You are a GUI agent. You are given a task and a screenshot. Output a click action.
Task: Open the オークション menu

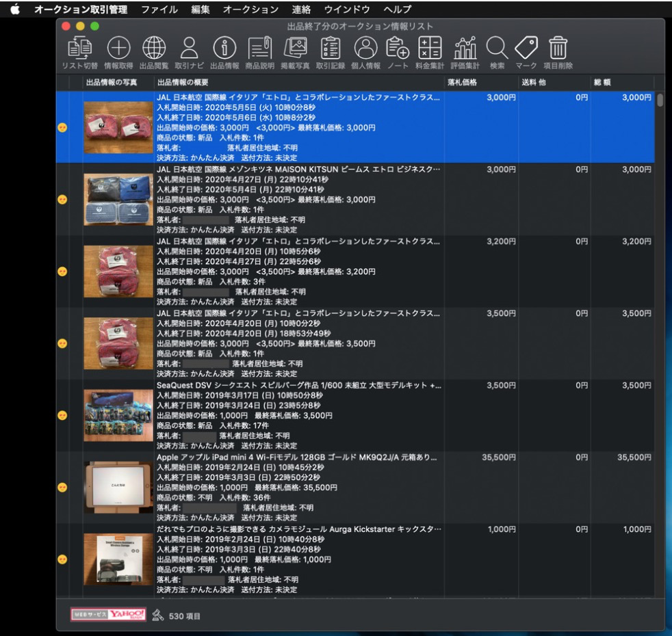(x=250, y=10)
